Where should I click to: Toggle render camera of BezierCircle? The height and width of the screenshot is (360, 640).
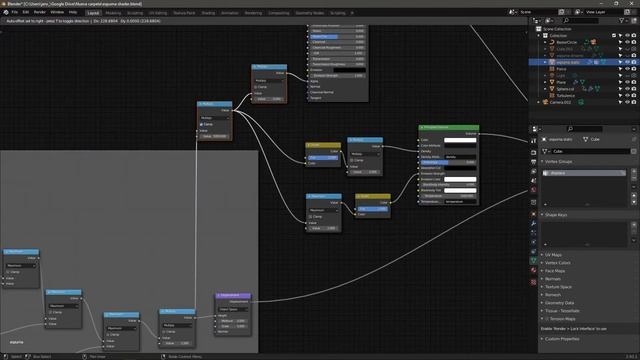click(634, 42)
